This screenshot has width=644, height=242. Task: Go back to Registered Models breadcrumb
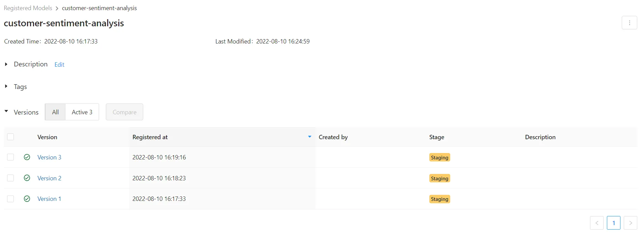pyautogui.click(x=28, y=8)
